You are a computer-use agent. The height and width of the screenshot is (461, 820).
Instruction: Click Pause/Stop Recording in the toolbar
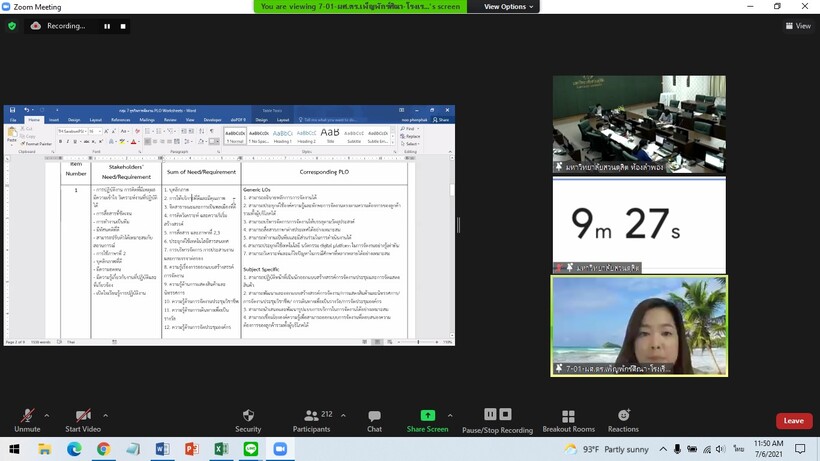(496, 420)
